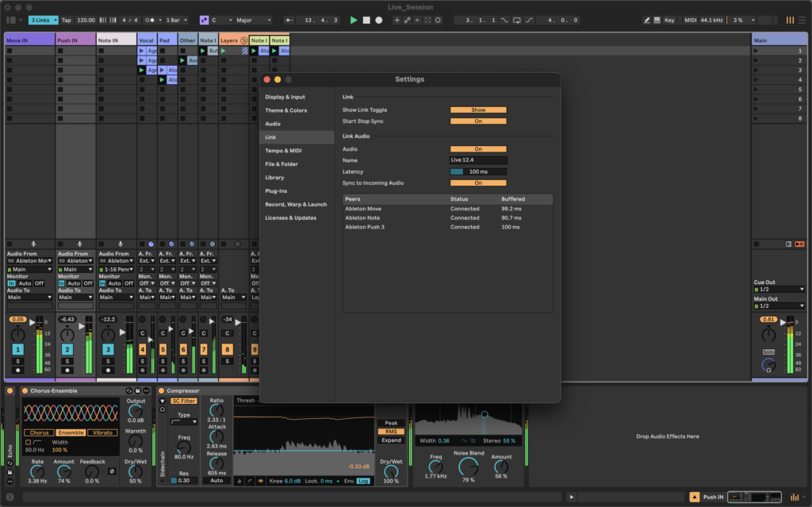Click the Draw Mode pencil icon
This screenshot has width=812, height=507.
[x=646, y=20]
